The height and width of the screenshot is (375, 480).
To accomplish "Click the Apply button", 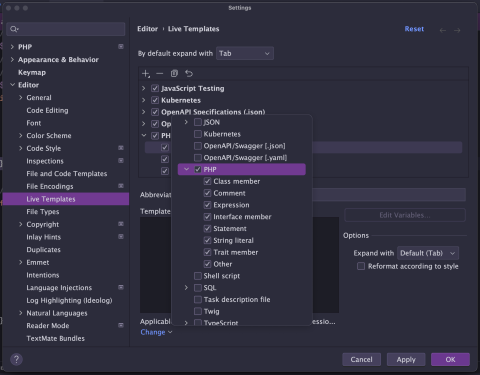I will pyautogui.click(x=406, y=359).
